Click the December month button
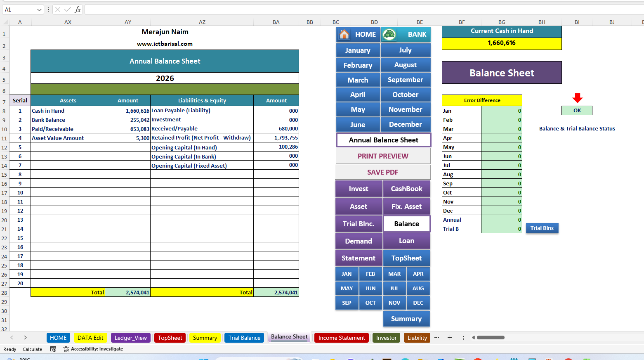This screenshot has height=360, width=644. (x=406, y=124)
